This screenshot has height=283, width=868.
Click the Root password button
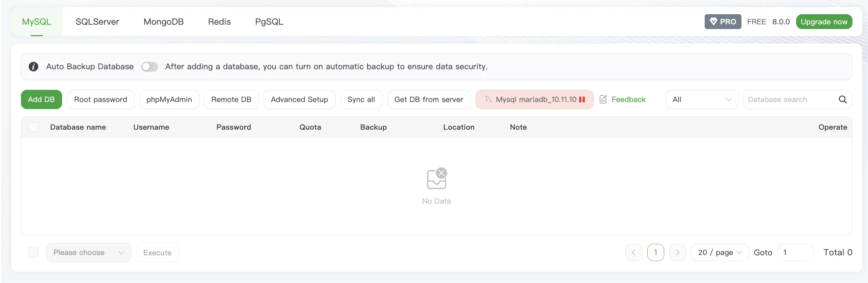pos(101,99)
